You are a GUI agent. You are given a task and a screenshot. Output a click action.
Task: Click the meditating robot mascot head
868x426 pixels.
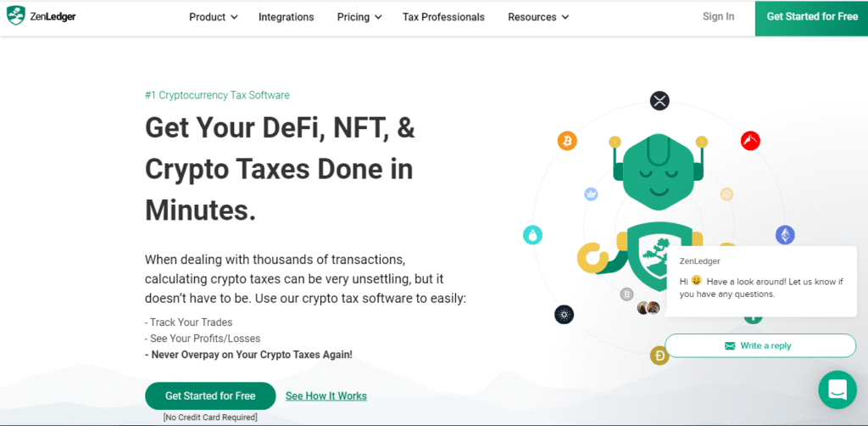658,173
